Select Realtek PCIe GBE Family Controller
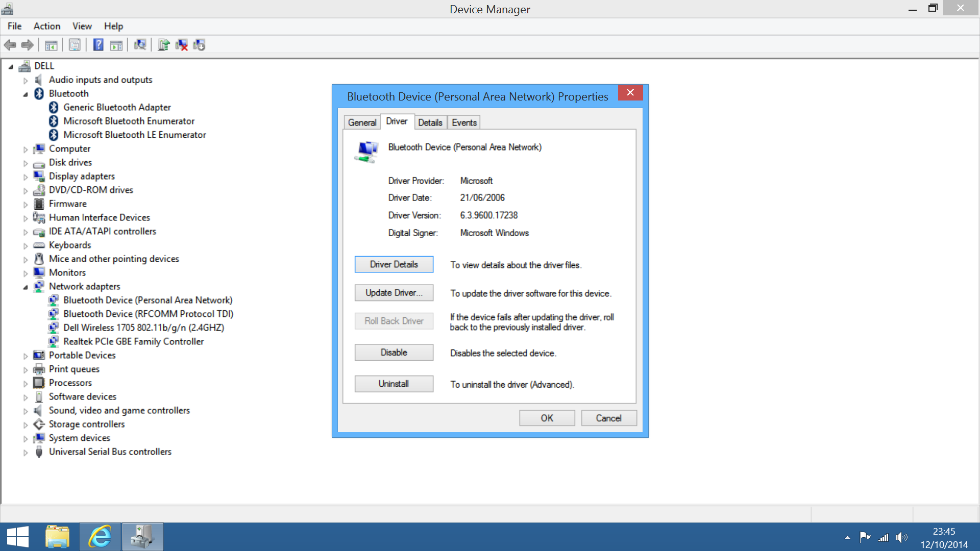Viewport: 980px width, 551px height. click(133, 341)
